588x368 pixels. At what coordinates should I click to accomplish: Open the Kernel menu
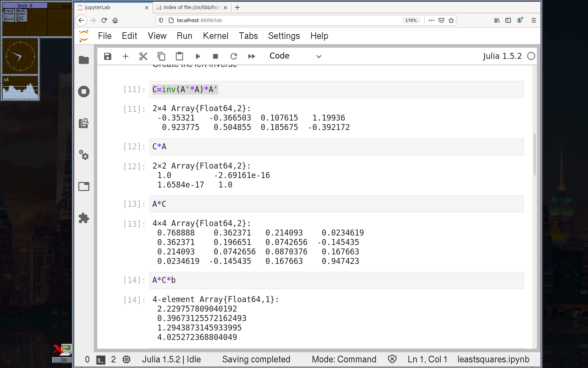click(215, 36)
